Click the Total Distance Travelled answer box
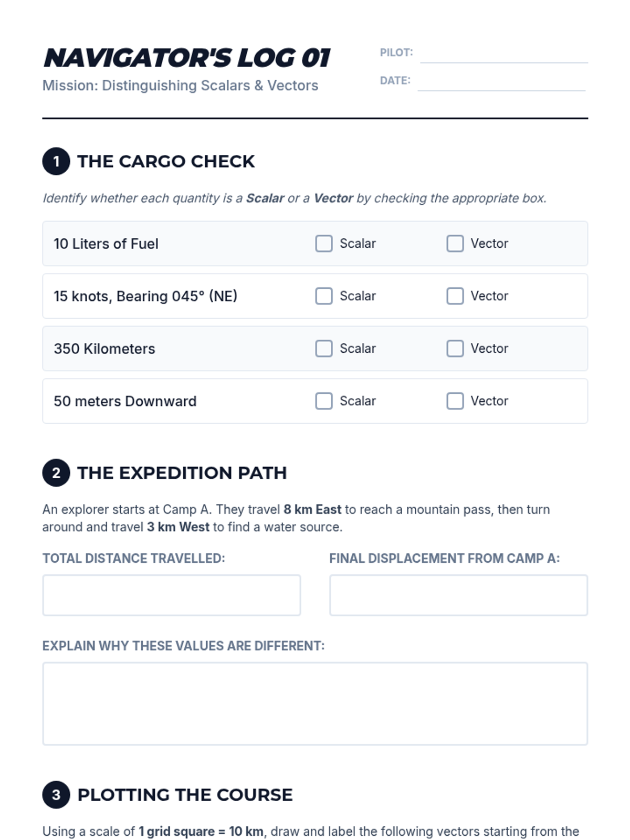Viewport: 630px width, 840px height. pos(172,595)
